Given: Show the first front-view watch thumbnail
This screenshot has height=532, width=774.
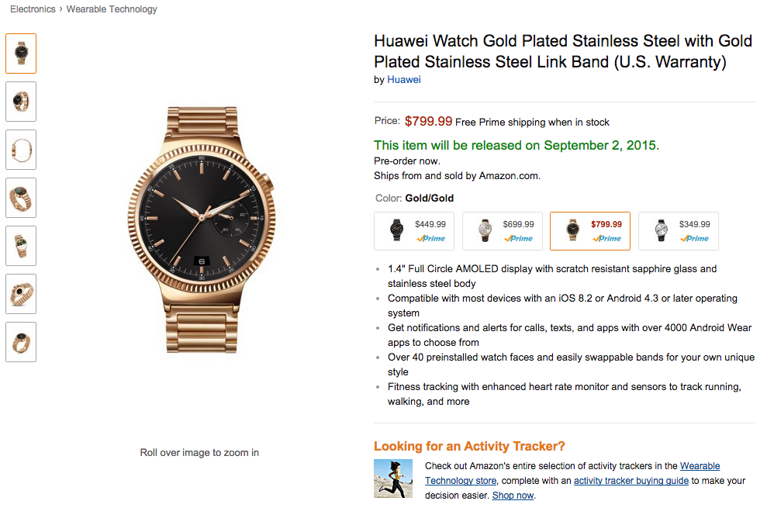Looking at the screenshot, I should point(21,54).
